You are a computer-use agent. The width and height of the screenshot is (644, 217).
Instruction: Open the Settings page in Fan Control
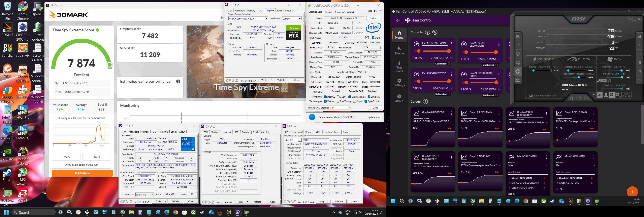click(x=399, y=82)
